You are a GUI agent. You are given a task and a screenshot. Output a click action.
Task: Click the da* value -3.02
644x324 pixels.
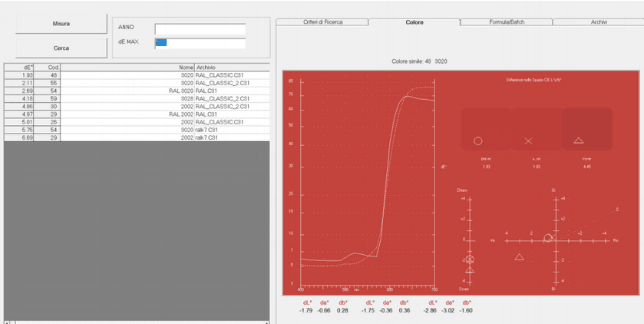448,310
